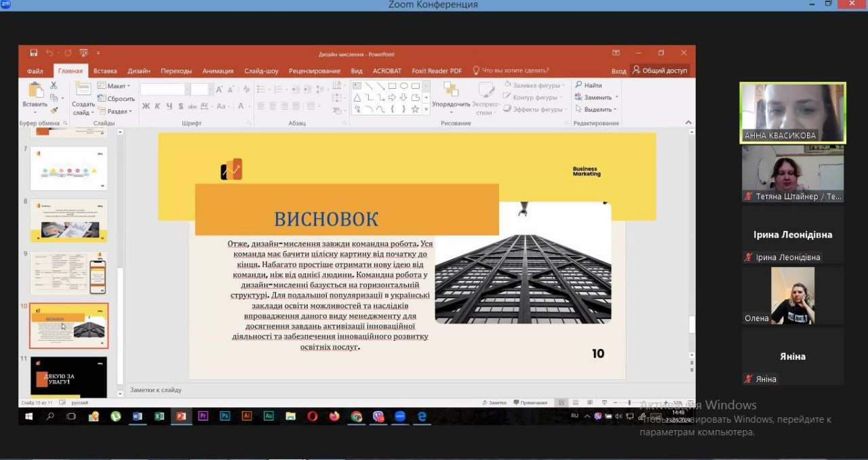
Task: Select the star shape in shapes gallery
Action: pos(415,109)
